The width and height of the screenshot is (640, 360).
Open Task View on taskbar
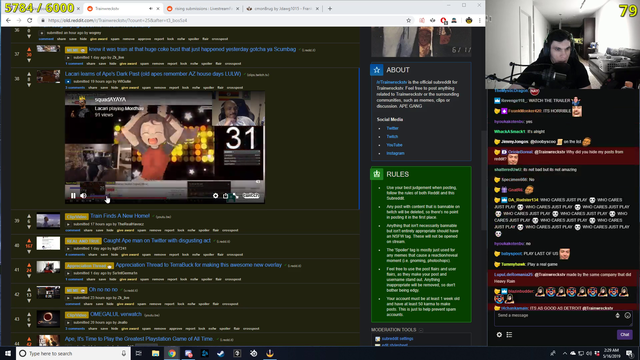[139, 353]
